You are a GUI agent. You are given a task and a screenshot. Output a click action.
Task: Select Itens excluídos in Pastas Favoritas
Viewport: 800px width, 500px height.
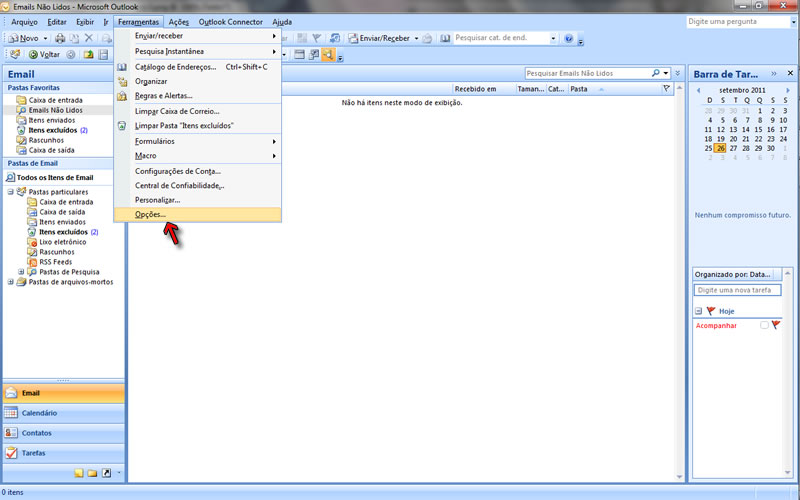click(53, 130)
